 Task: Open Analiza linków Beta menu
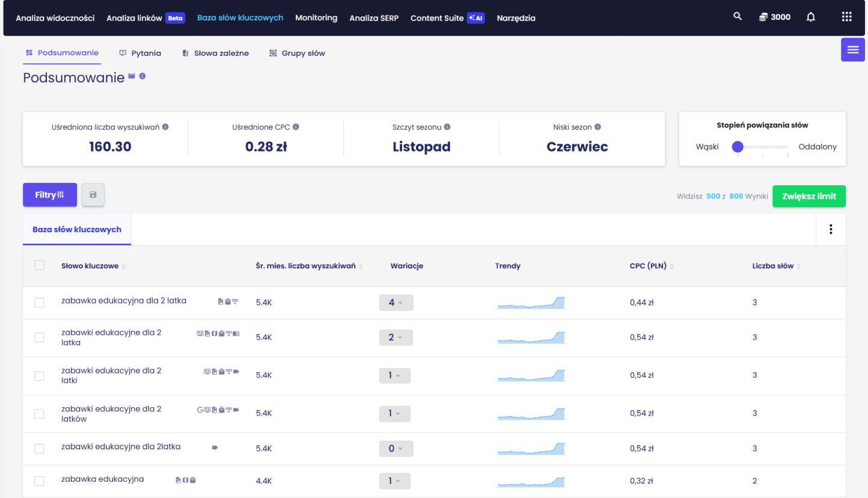(146, 18)
